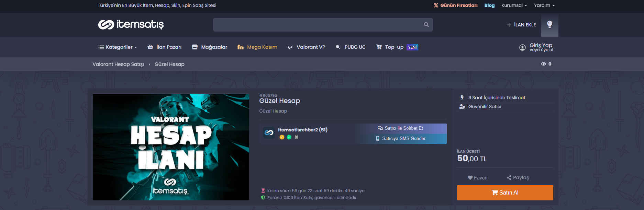Click Satıcı ile Sohbet Et
Screen dimensions: 644x210
tap(400, 128)
